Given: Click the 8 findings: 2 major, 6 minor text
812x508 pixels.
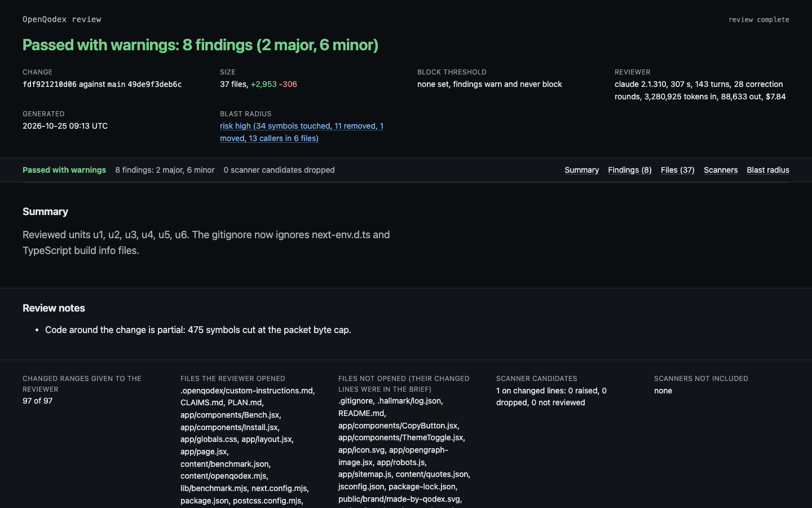Looking at the screenshot, I should 165,170.
